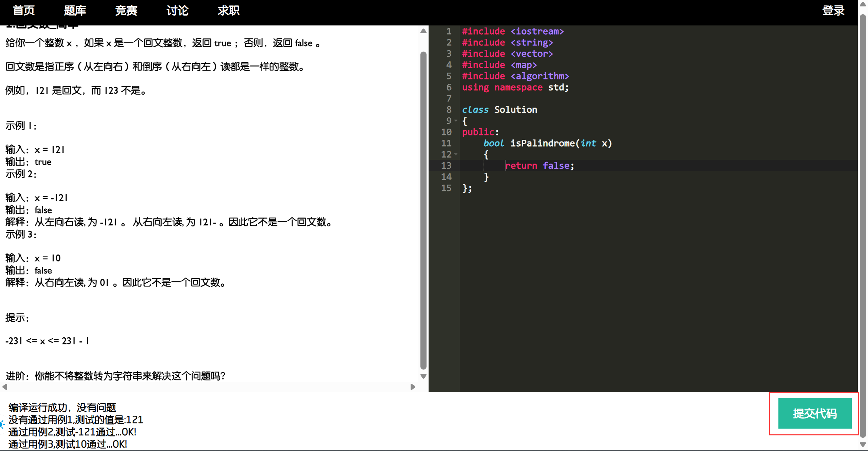The width and height of the screenshot is (868, 451).
Task: Click the '提示：' heading text
Action: (x=18, y=318)
